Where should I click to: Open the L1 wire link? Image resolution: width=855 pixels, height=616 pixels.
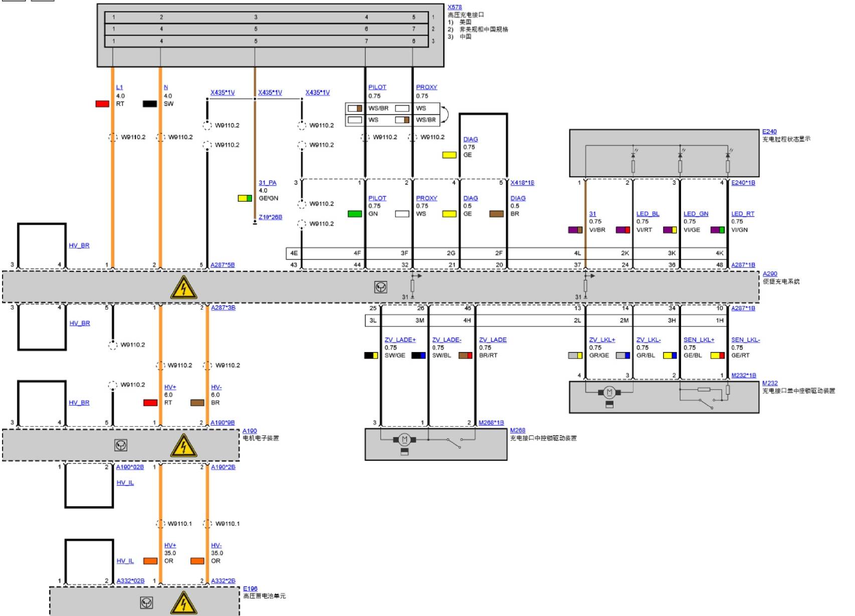tap(119, 87)
